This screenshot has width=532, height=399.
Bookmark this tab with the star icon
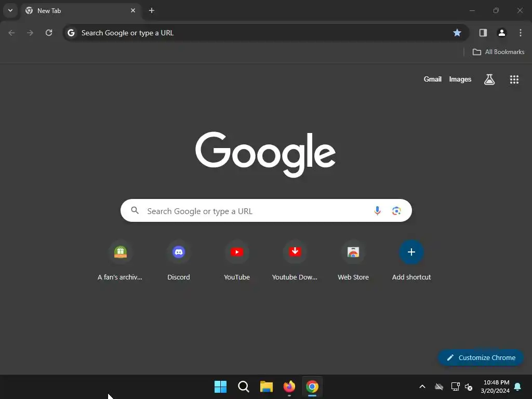click(x=457, y=33)
